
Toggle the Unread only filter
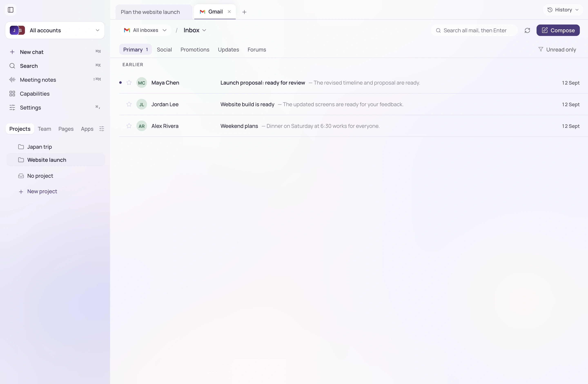pyautogui.click(x=557, y=50)
